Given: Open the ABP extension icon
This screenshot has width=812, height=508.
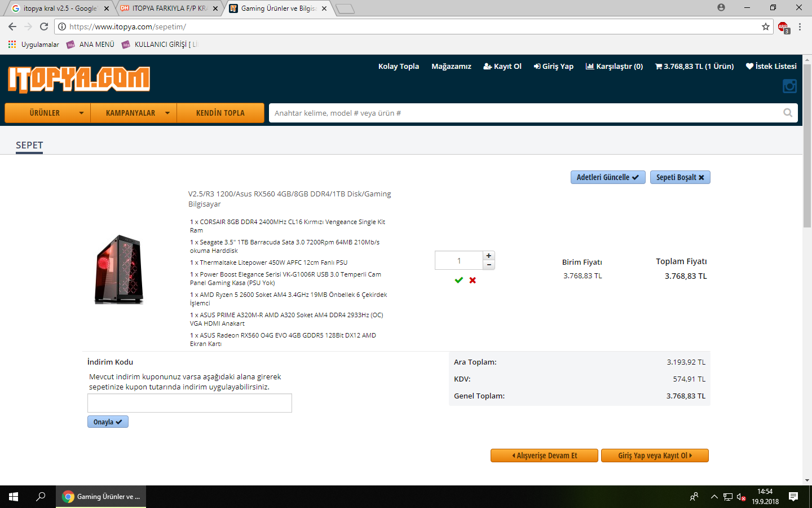Looking at the screenshot, I should [783, 27].
